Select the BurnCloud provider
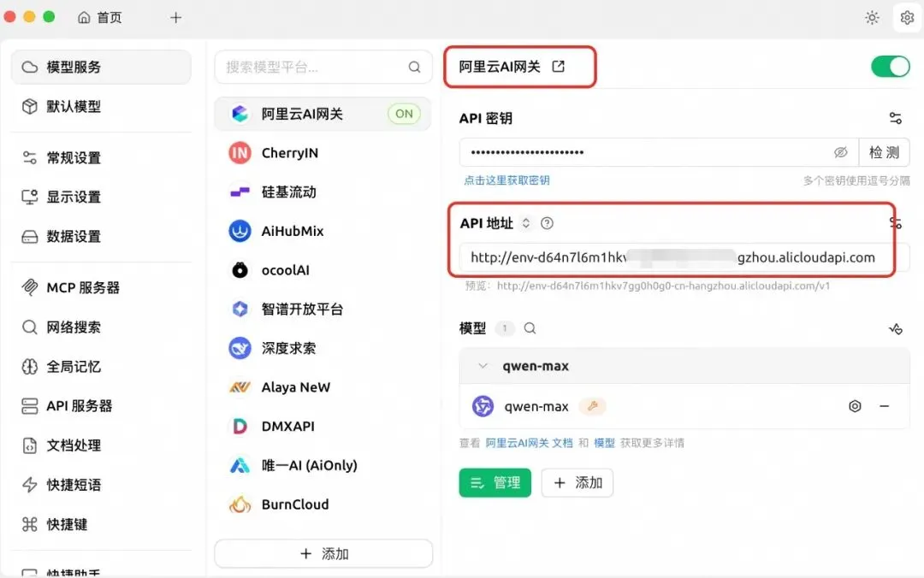This screenshot has height=578, width=924. (x=323, y=504)
